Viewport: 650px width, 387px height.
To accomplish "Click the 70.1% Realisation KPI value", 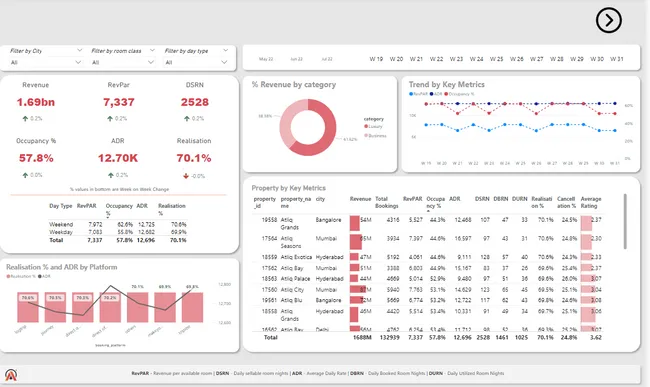I will pyautogui.click(x=194, y=158).
